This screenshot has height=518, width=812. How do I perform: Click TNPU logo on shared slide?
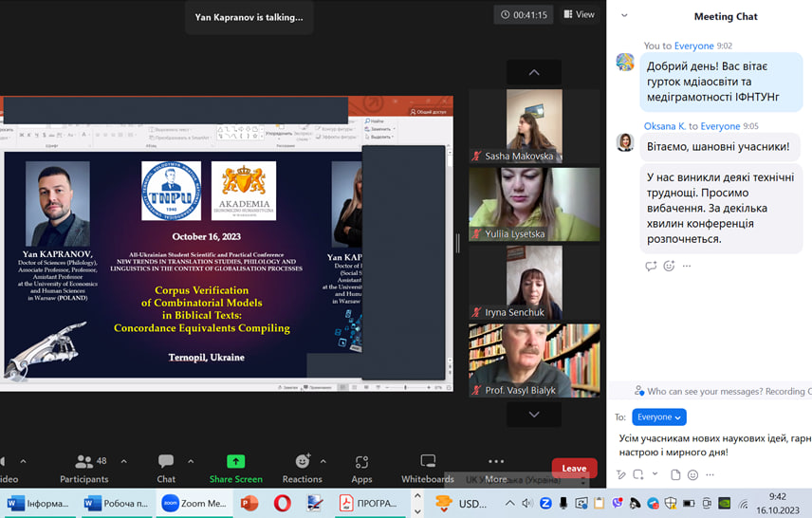[x=172, y=191]
